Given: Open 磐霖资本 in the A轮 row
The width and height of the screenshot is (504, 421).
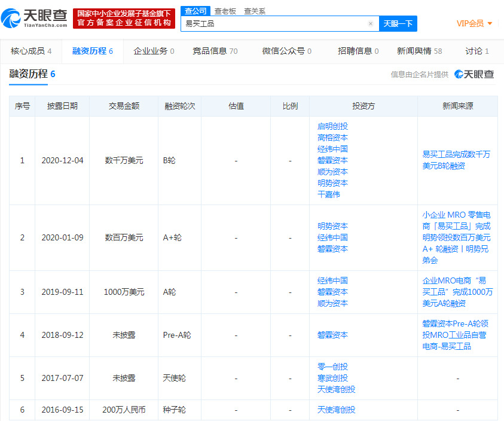Looking at the screenshot, I should (332, 292).
